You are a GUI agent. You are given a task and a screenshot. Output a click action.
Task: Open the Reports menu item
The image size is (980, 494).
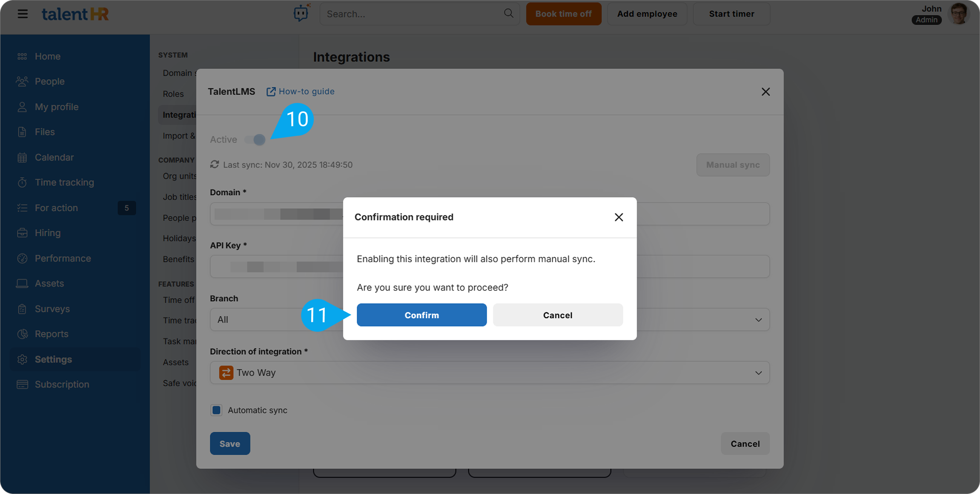(x=52, y=334)
